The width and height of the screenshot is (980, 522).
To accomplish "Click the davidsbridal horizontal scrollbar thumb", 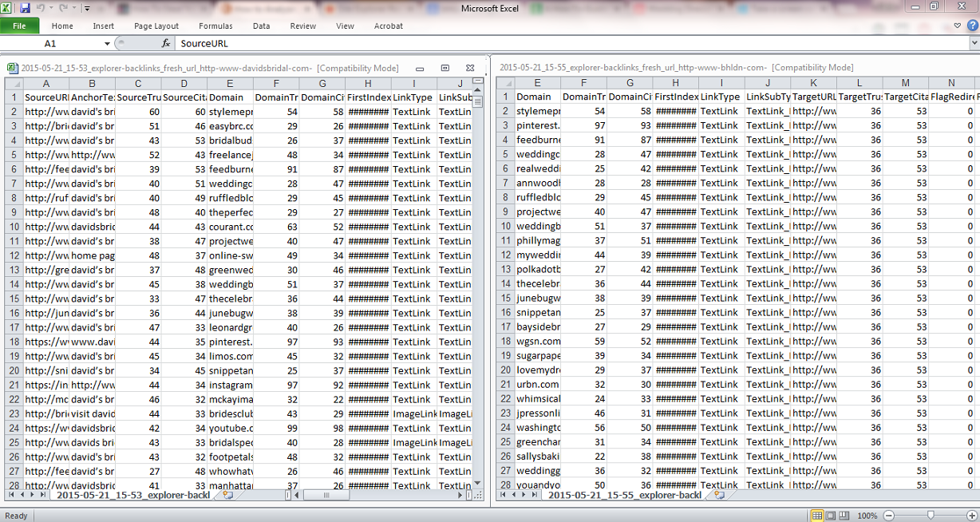I will pyautogui.click(x=327, y=495).
